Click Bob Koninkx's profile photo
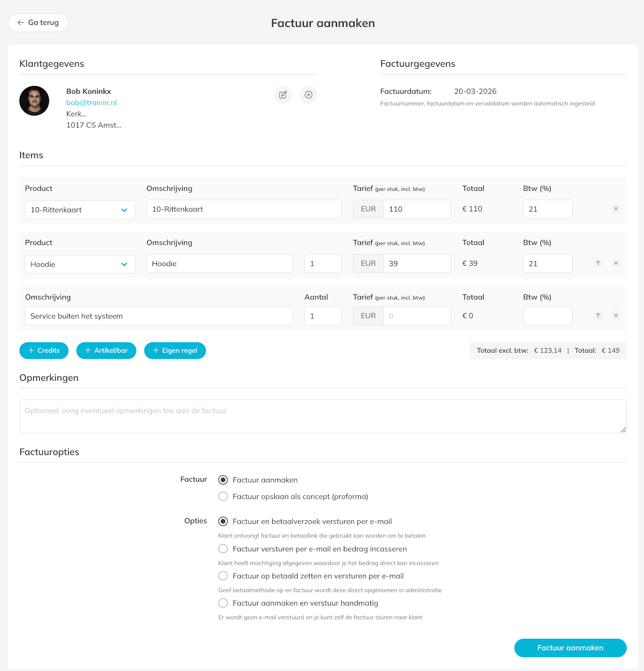This screenshot has width=644, height=671. click(34, 101)
